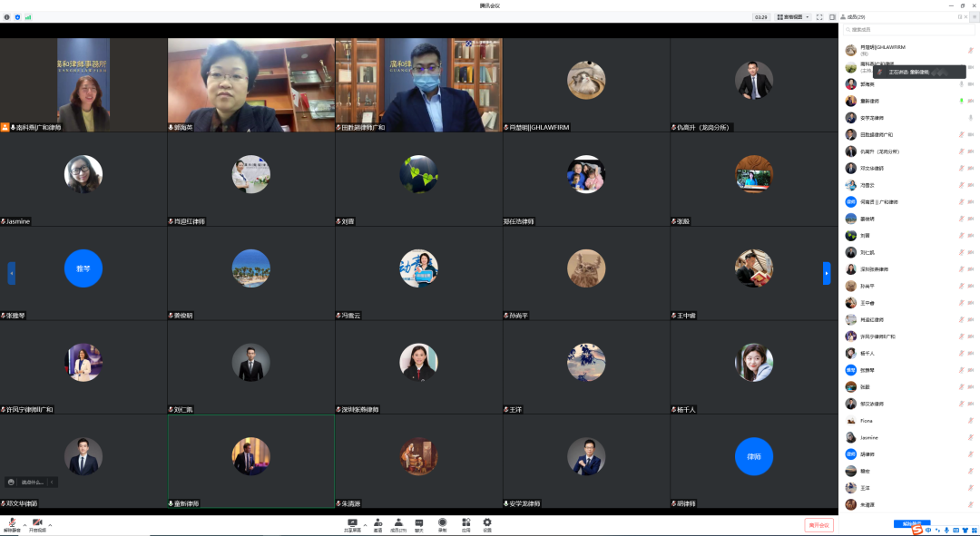The image size is (980, 536).
Task: Open the invite participants icon
Action: [377, 525]
